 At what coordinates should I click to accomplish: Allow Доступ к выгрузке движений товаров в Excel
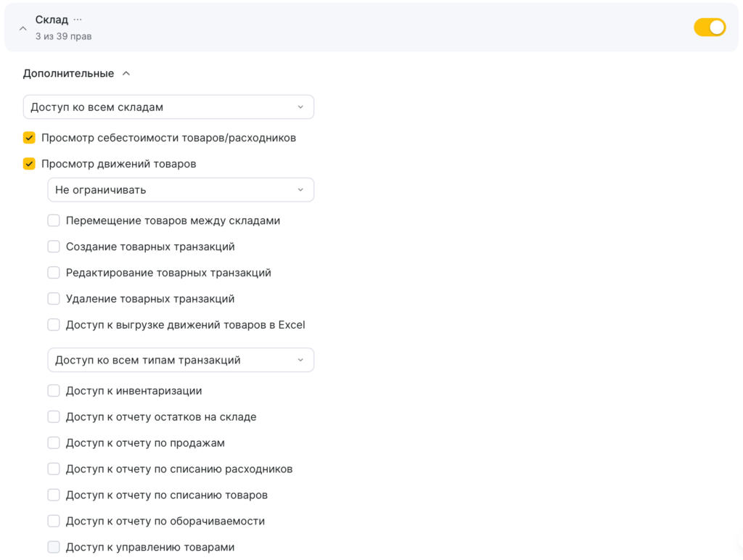(x=54, y=325)
